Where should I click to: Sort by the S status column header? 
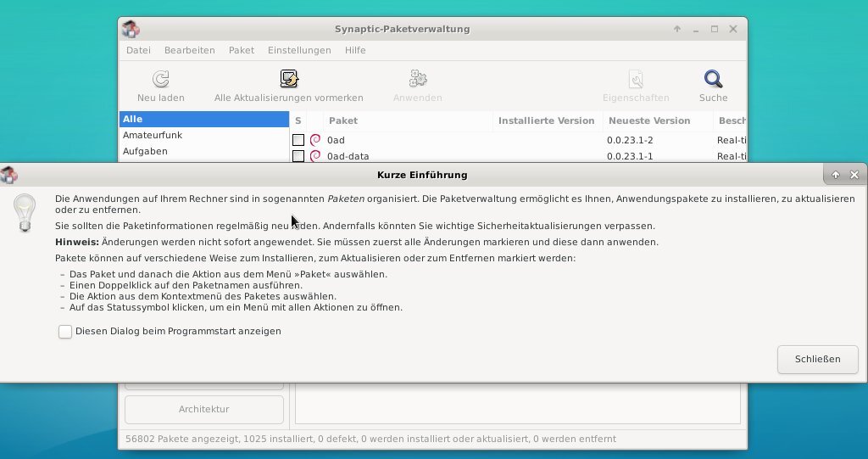click(x=298, y=120)
